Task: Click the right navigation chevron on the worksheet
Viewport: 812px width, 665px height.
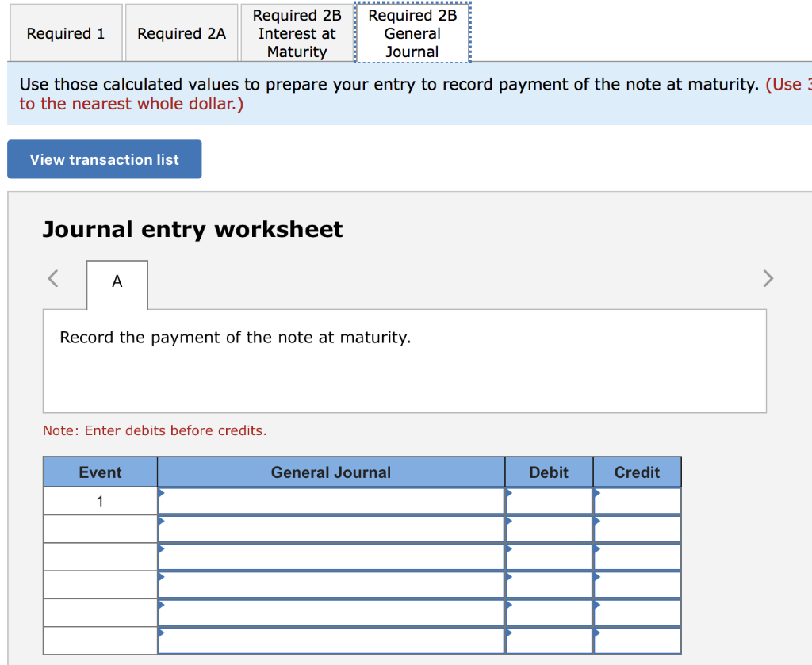Action: 768,278
